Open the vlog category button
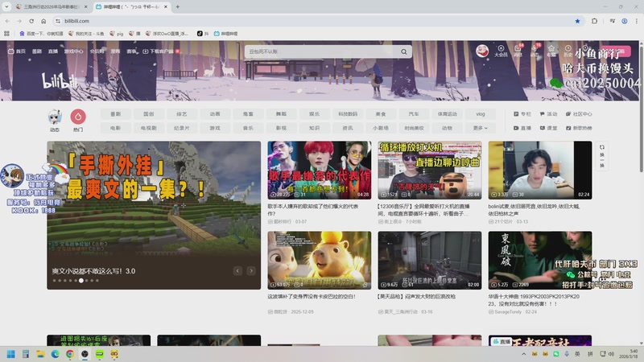Image resolution: width=644 pixels, height=362 pixels. (x=480, y=114)
